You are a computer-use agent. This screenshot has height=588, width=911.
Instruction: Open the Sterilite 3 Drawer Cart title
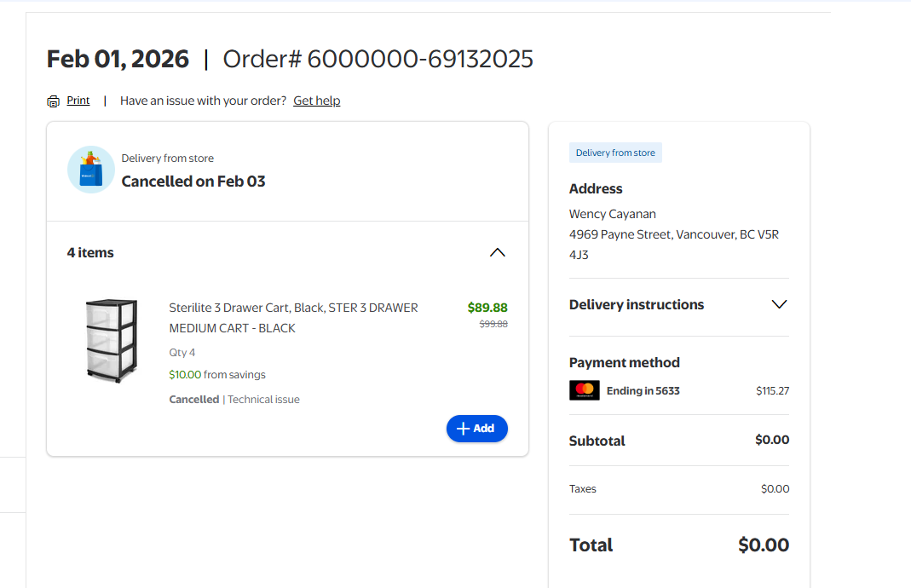tap(293, 318)
